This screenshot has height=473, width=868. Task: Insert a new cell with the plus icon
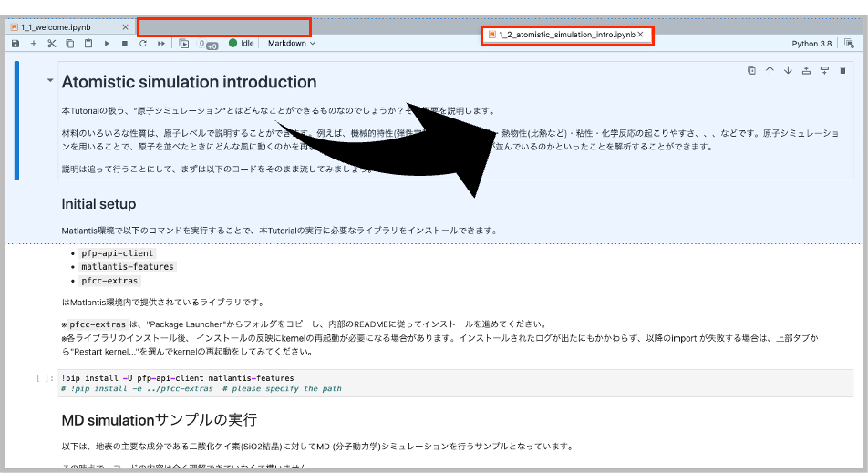[34, 43]
